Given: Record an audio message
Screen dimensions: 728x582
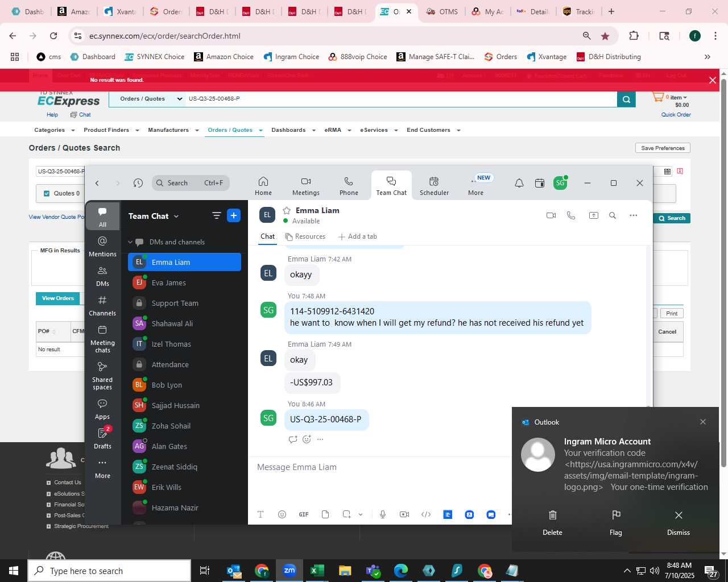Looking at the screenshot, I should tap(383, 514).
